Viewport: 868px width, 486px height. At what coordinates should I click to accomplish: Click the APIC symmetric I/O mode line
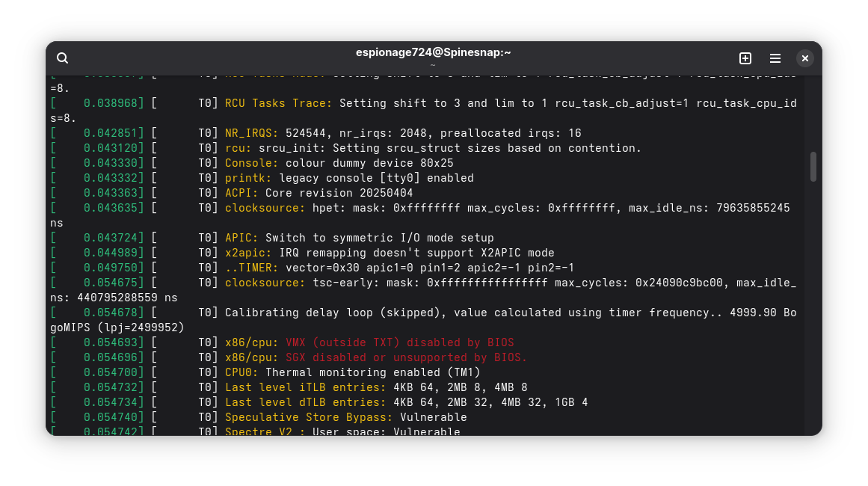(359, 238)
